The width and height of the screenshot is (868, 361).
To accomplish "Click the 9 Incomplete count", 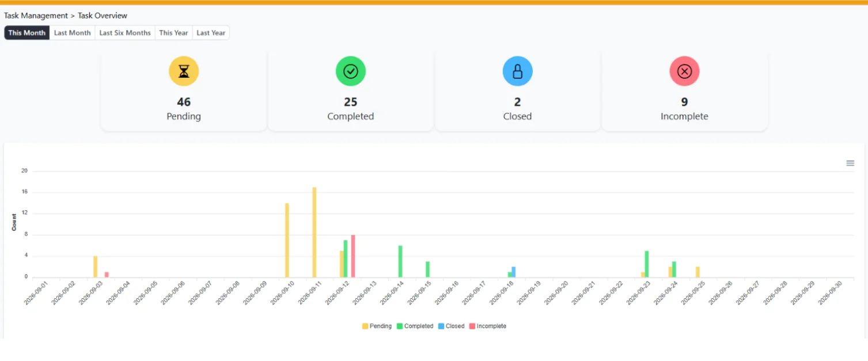I will pos(684,102).
